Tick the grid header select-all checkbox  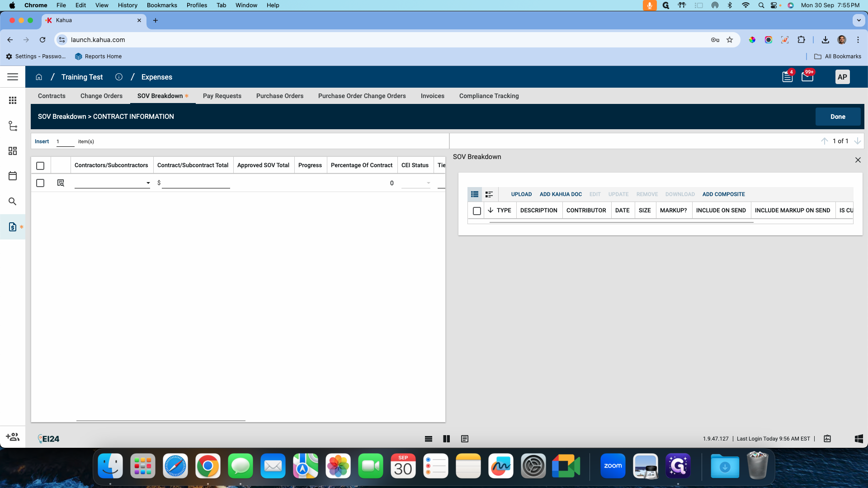click(40, 166)
